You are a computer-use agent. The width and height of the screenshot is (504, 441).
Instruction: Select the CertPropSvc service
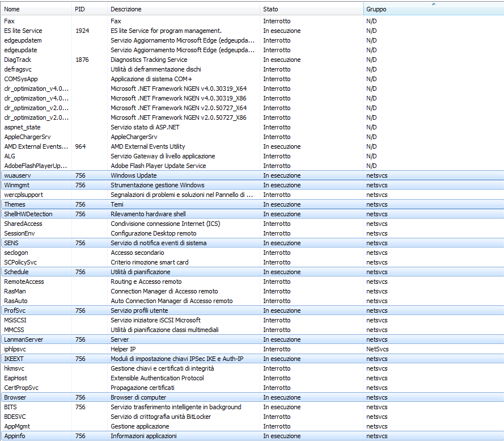point(21,388)
